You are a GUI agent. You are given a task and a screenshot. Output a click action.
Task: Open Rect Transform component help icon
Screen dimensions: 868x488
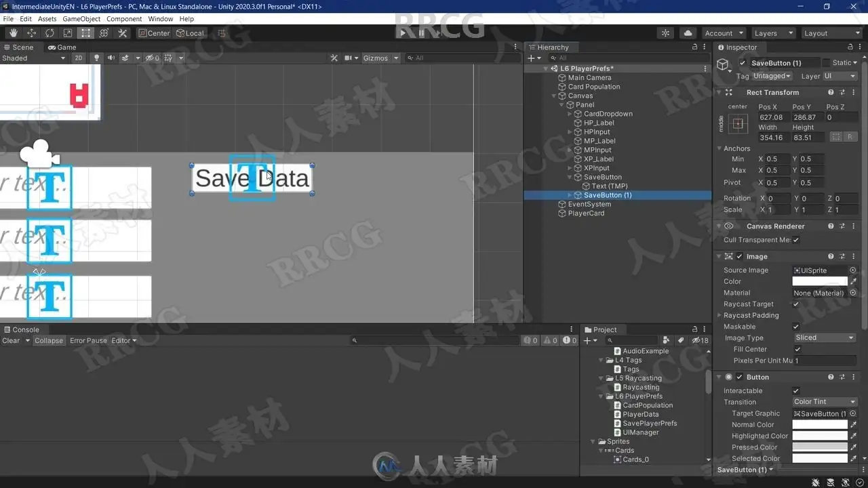click(831, 92)
